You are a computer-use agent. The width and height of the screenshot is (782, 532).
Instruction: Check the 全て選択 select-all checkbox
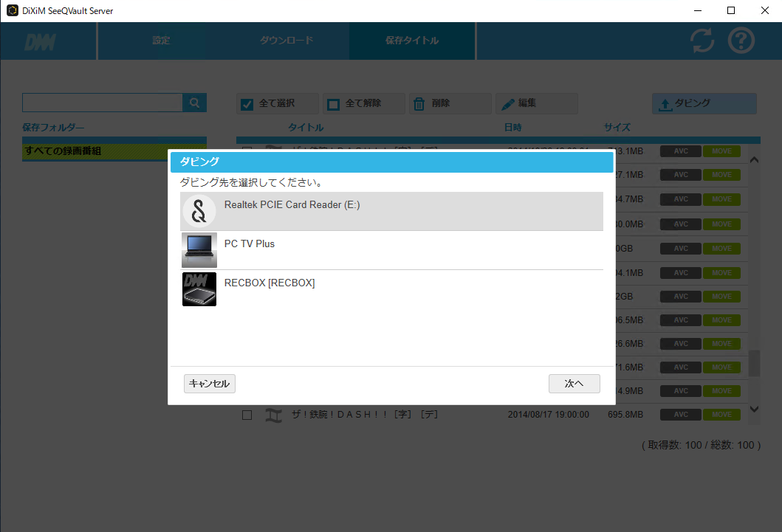click(248, 104)
